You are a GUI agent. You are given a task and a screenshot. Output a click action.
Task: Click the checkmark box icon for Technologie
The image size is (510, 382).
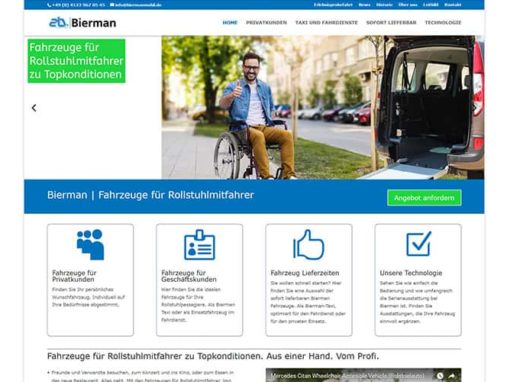pos(418,244)
